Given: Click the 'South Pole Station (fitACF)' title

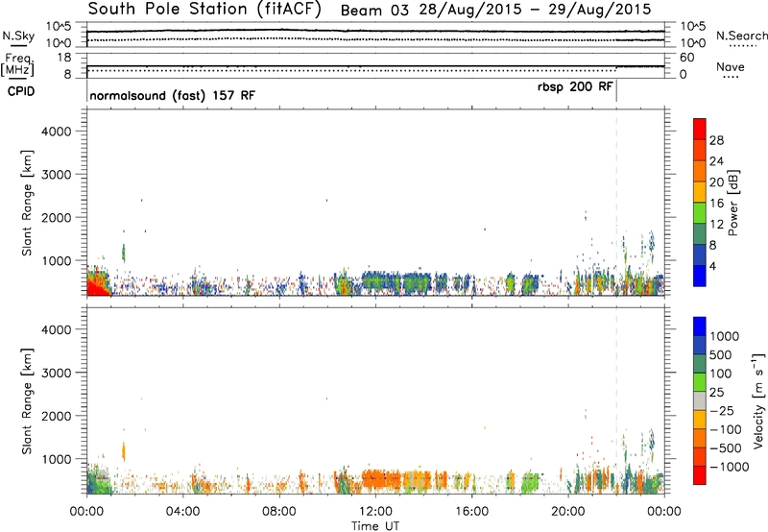Looking at the screenshot, I should point(204,10).
